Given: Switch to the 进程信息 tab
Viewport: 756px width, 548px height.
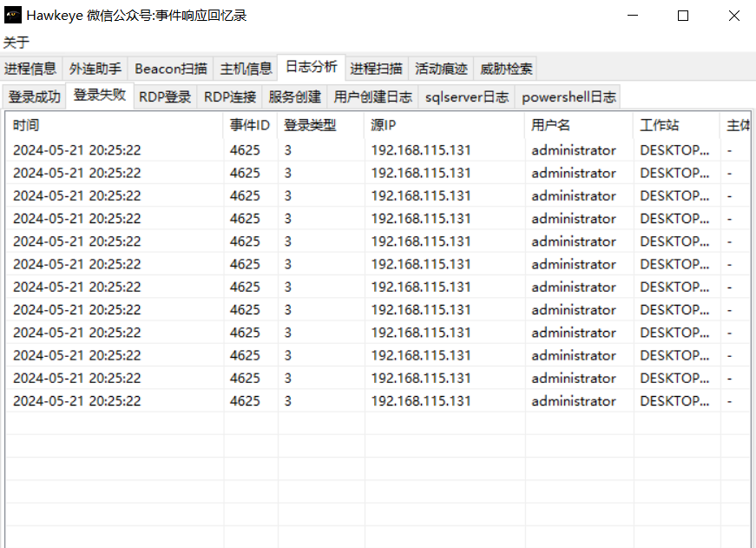Looking at the screenshot, I should [x=31, y=69].
